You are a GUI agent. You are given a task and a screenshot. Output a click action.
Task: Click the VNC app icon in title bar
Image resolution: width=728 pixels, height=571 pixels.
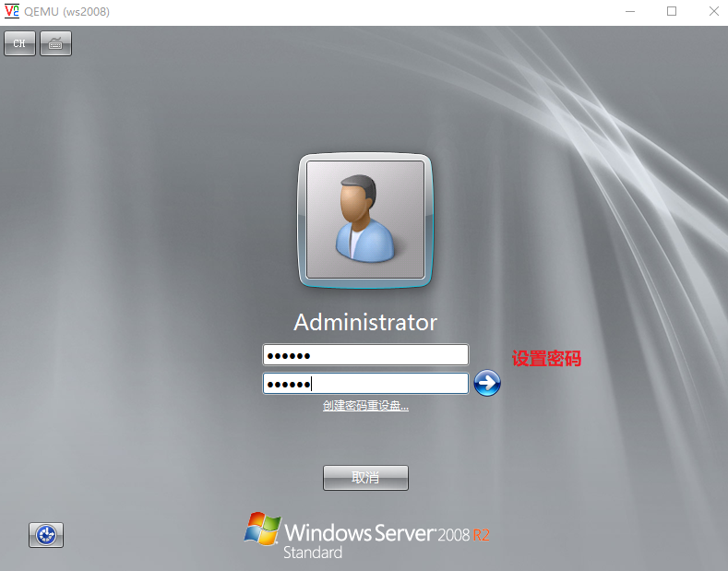coord(12,11)
